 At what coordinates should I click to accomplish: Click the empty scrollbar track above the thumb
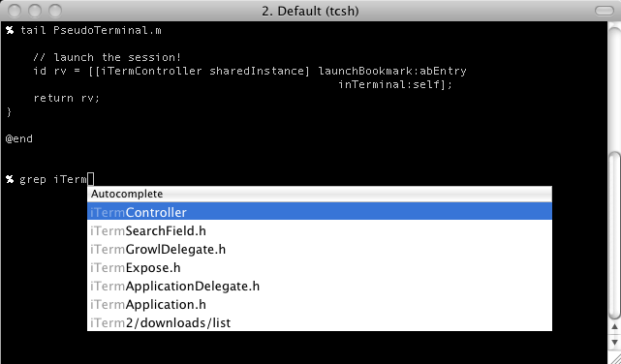614,87
